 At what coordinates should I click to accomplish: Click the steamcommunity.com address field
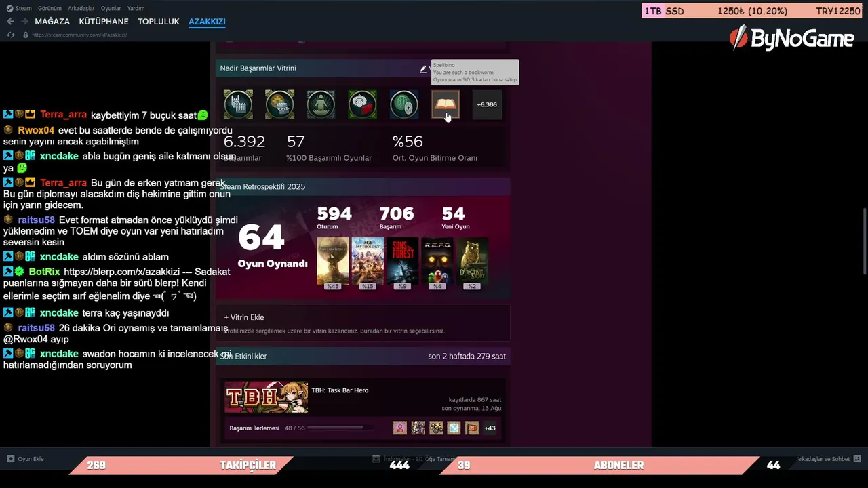[79, 35]
